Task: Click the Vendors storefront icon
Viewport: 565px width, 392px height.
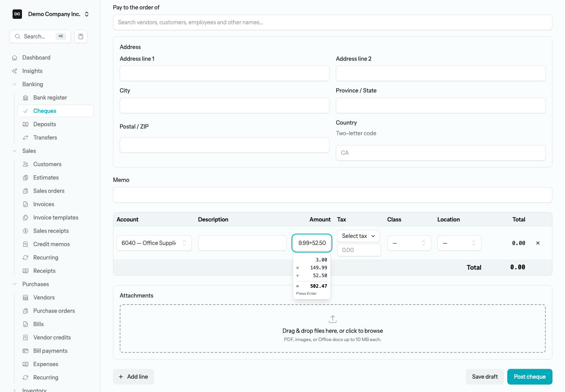Action: click(26, 298)
